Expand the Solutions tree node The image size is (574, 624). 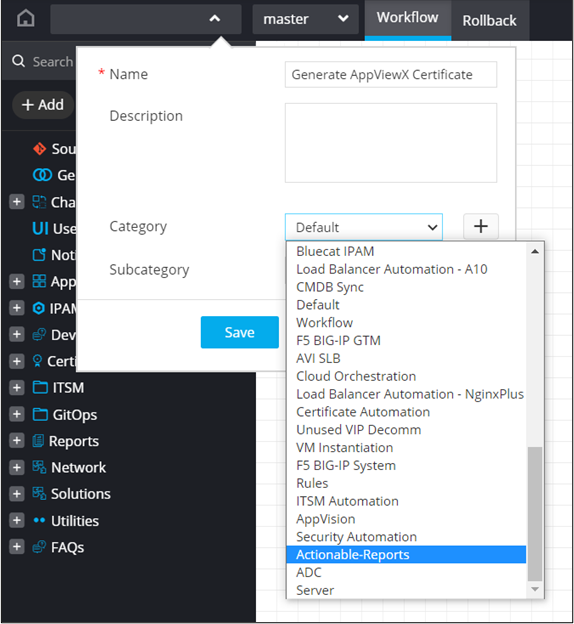coord(16,493)
